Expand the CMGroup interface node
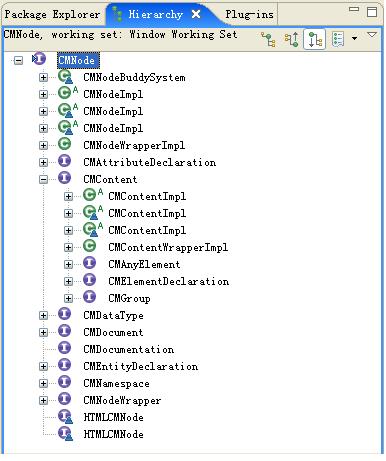 click(68, 298)
